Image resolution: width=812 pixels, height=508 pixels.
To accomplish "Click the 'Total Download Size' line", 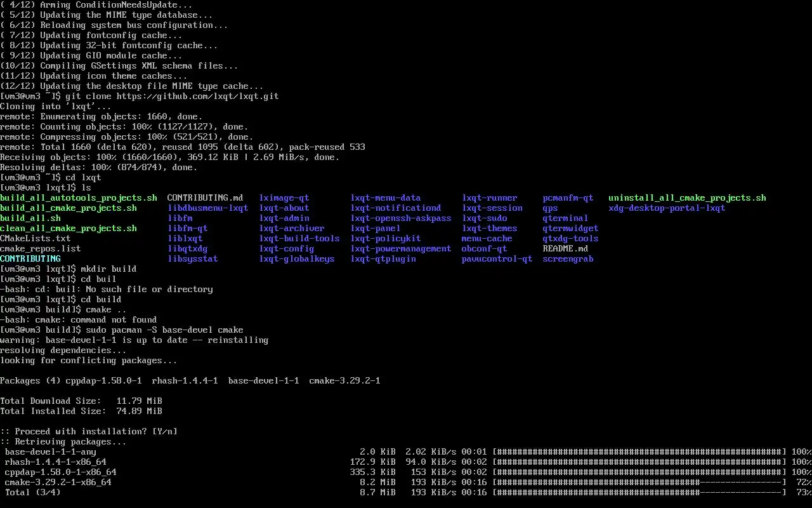I will point(81,401).
